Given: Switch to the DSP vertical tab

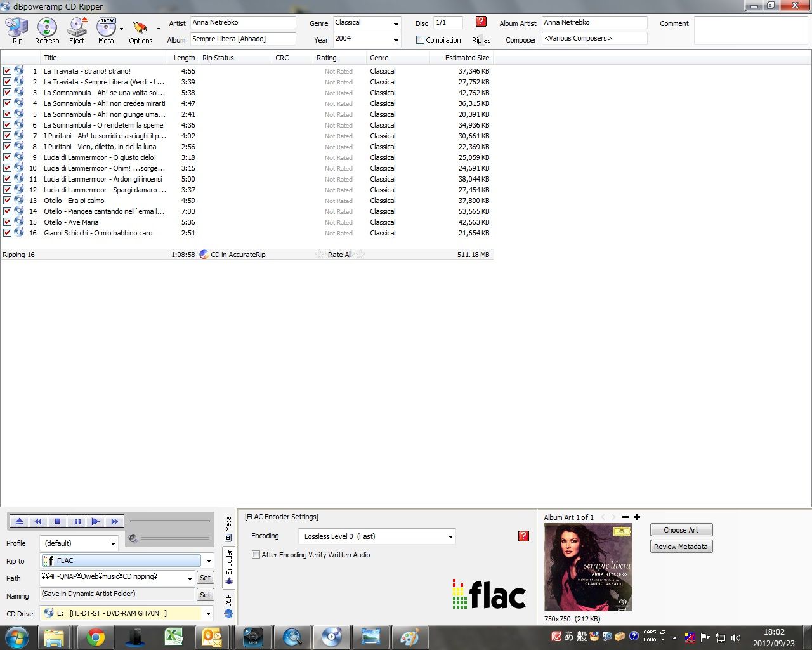Looking at the screenshot, I should (x=228, y=605).
